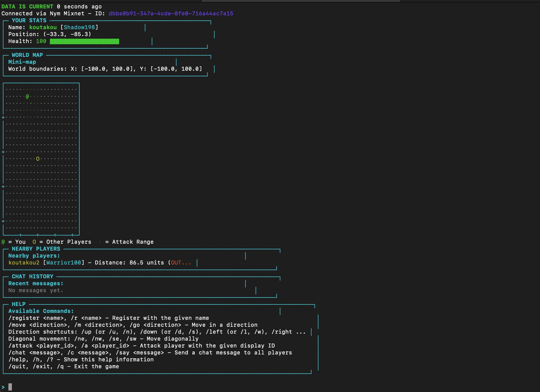
Task: Click the 'Nearby players:' heading
Action: [x=34, y=256]
